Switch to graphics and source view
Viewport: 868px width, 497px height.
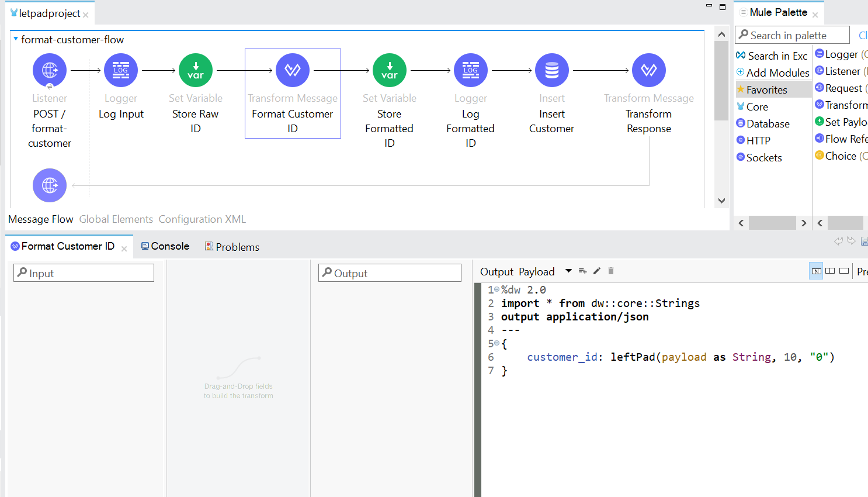816,271
